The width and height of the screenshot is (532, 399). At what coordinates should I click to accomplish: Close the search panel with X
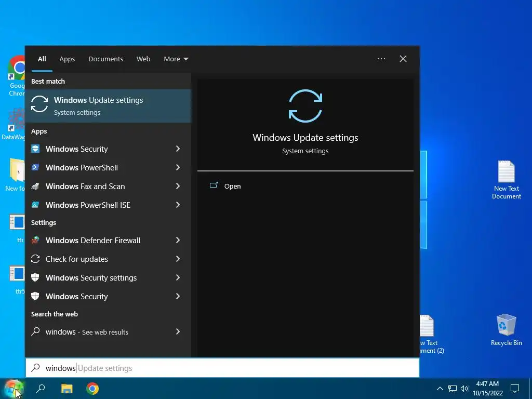403,59
